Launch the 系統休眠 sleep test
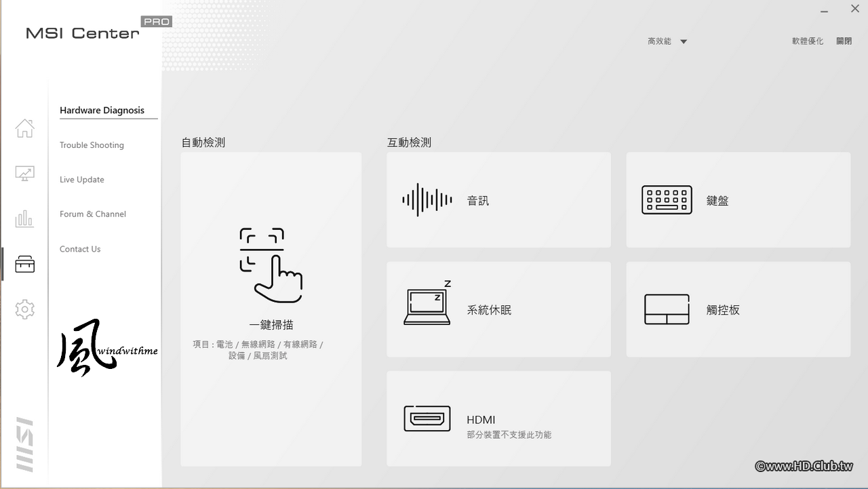 point(498,309)
